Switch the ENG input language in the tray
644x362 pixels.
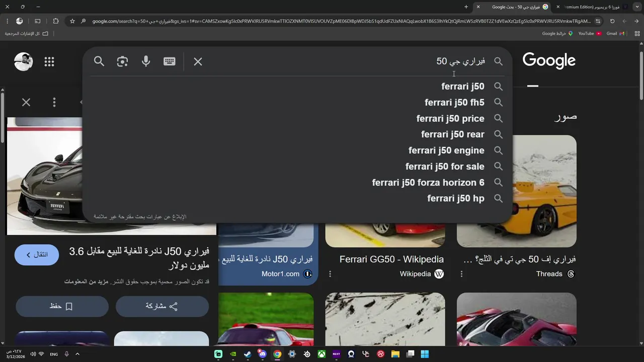pos(54,354)
